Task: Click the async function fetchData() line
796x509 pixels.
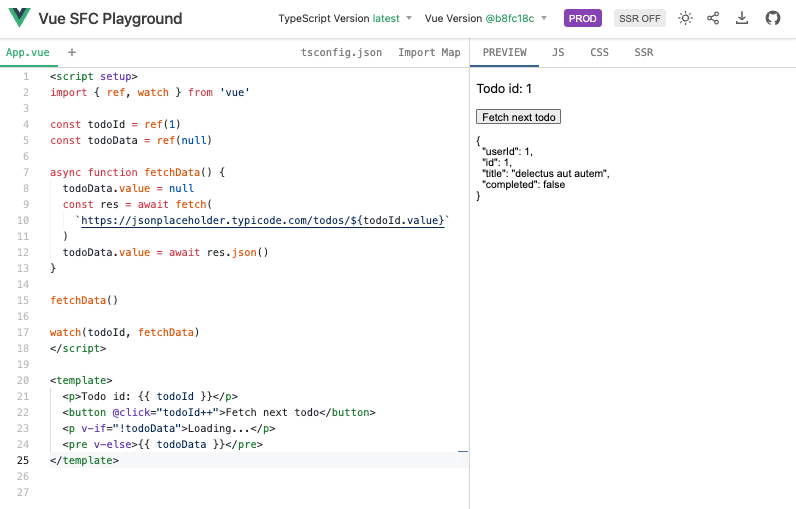Action: pyautogui.click(x=137, y=172)
